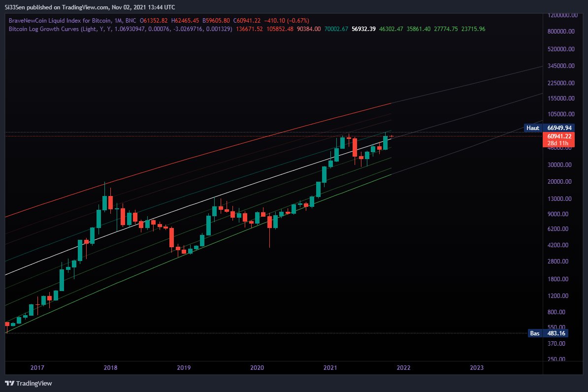Click the 1200.00 price scale label
This screenshot has width=588, height=392.
click(x=558, y=295)
